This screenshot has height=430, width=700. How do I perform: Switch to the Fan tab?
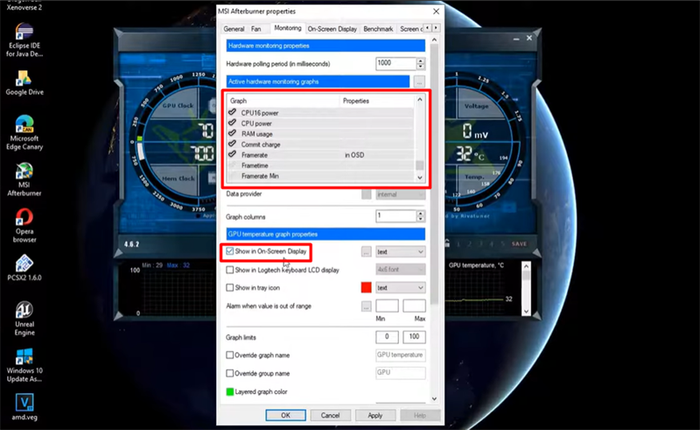point(256,29)
